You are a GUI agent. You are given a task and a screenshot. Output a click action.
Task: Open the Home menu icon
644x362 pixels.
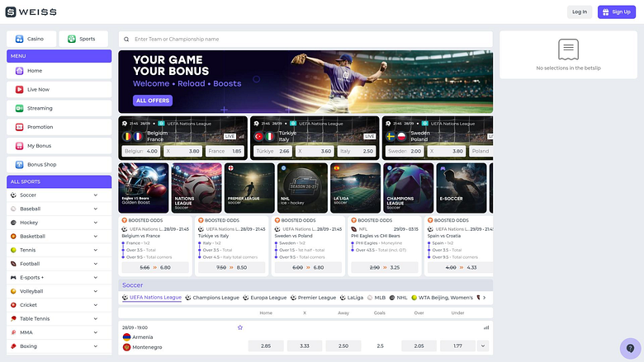(19, 71)
